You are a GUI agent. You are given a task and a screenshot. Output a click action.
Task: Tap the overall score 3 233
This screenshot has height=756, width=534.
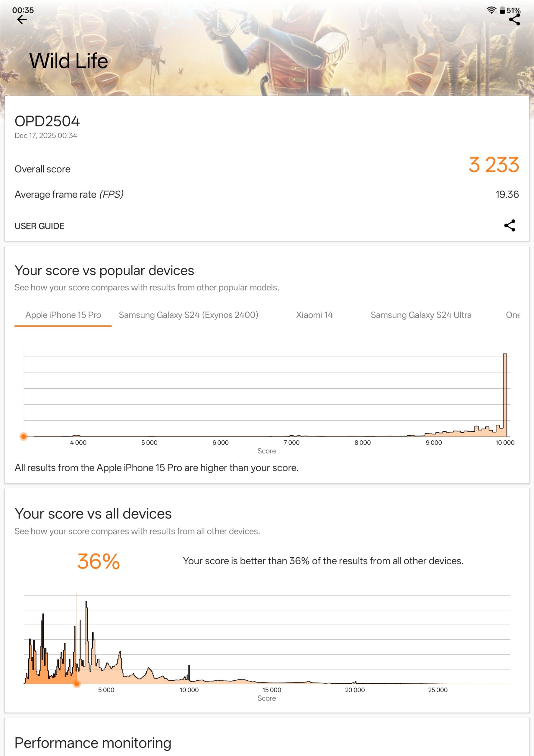(494, 165)
